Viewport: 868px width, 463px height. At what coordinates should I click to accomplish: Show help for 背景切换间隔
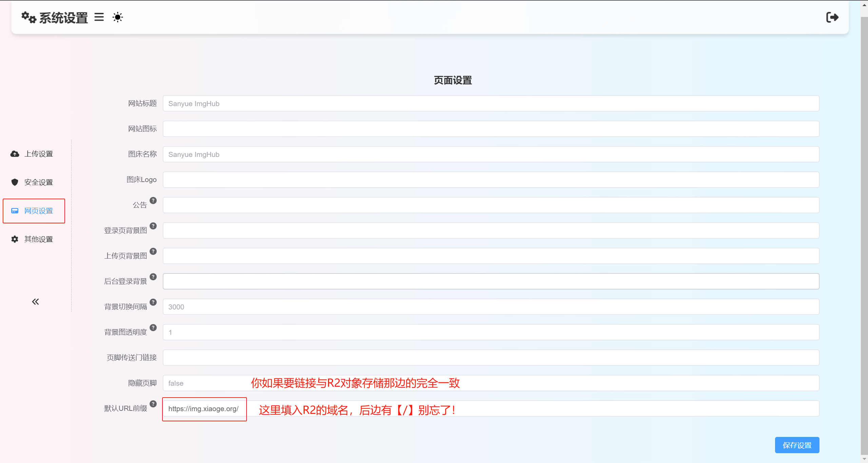[x=154, y=302]
